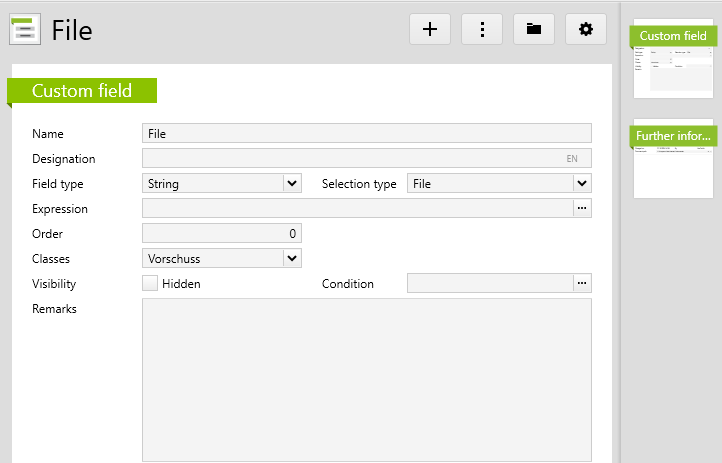Select the Custom field thumbnail in sidebar
The image size is (722, 463).
tap(673, 60)
